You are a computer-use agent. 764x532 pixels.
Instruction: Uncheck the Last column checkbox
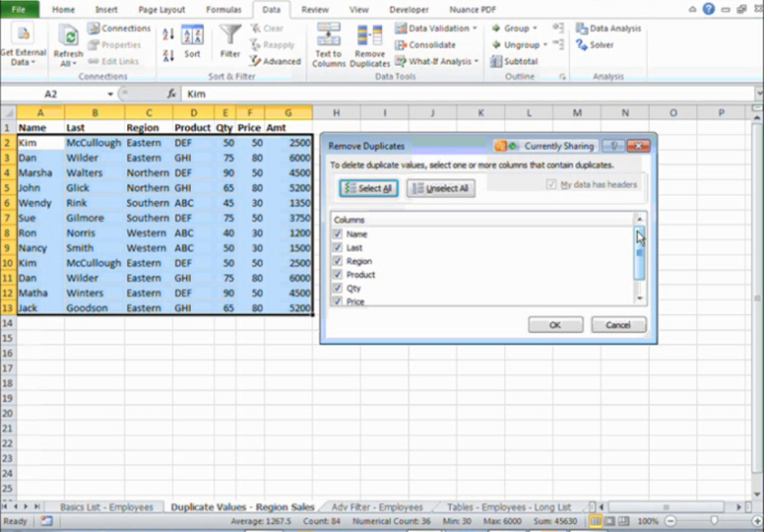point(337,248)
